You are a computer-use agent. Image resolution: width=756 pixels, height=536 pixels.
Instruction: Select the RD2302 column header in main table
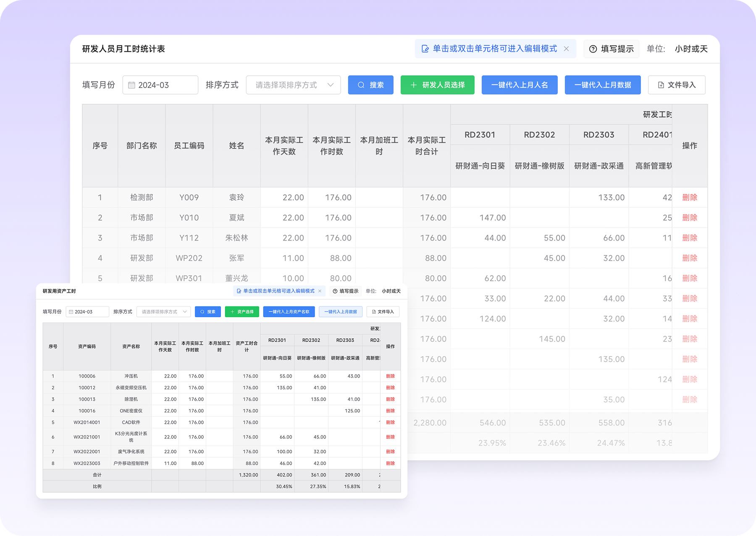tap(539, 135)
